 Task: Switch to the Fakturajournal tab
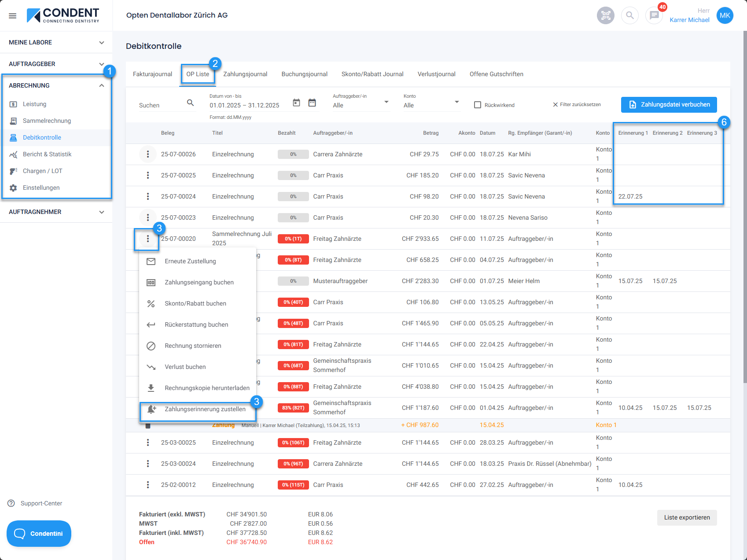(153, 74)
